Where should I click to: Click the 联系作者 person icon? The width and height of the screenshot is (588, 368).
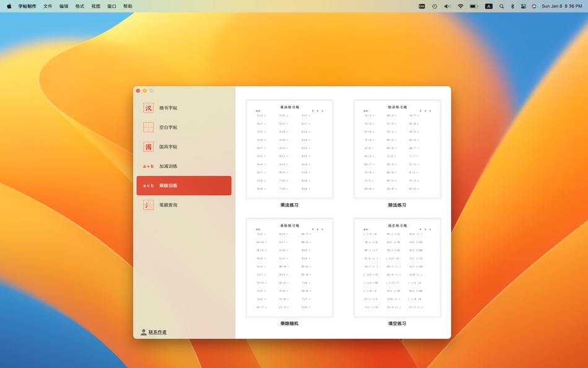click(x=143, y=332)
